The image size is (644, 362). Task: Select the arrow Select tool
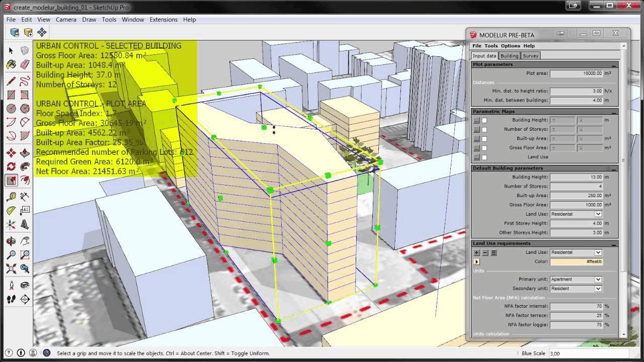(x=11, y=51)
